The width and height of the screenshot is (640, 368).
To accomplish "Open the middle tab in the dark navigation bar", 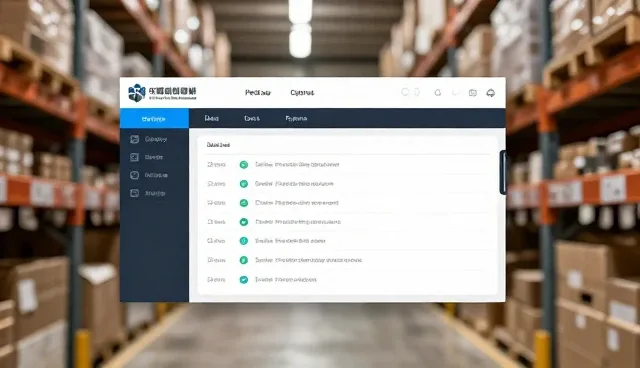I will pyautogui.click(x=252, y=118).
